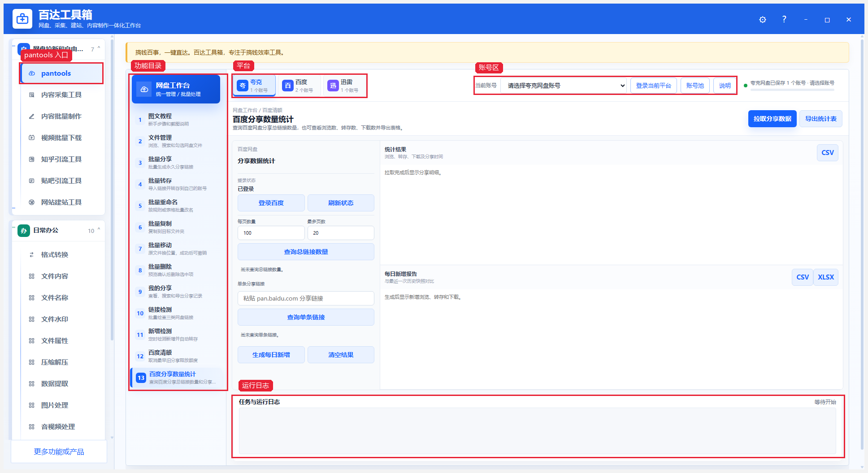The height and width of the screenshot is (473, 868).
Task: Click the 内容批量制作 pencil icon
Action: click(x=32, y=116)
